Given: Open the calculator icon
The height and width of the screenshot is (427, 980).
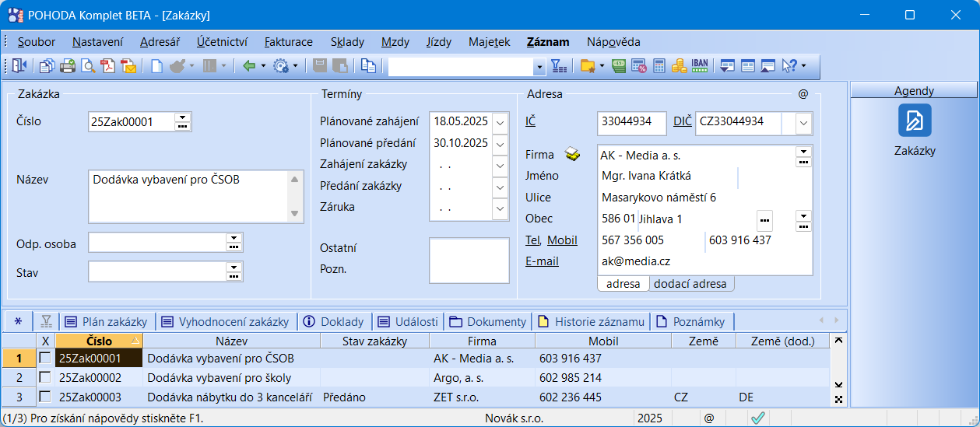Looking at the screenshot, I should tap(659, 66).
